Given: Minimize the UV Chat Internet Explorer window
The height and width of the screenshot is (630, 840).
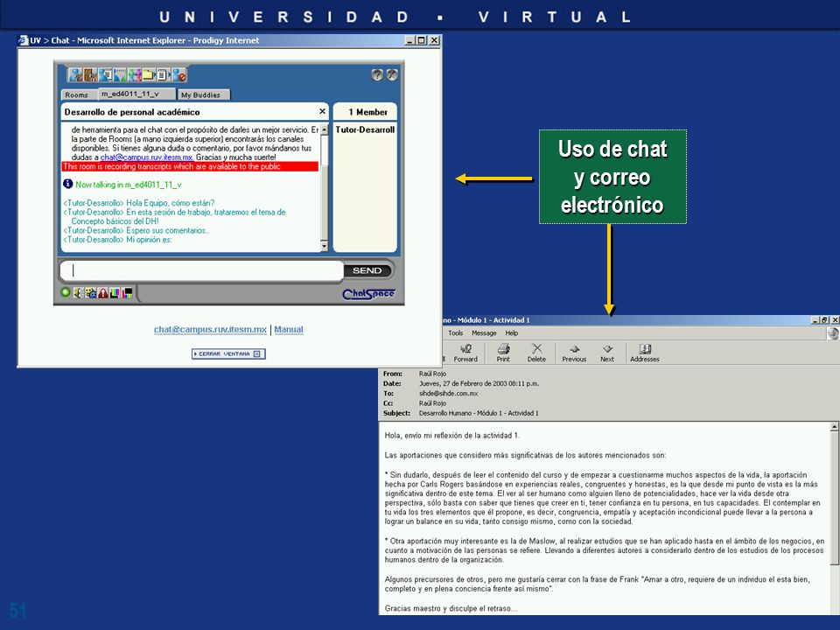Looking at the screenshot, I should pyautogui.click(x=410, y=40).
